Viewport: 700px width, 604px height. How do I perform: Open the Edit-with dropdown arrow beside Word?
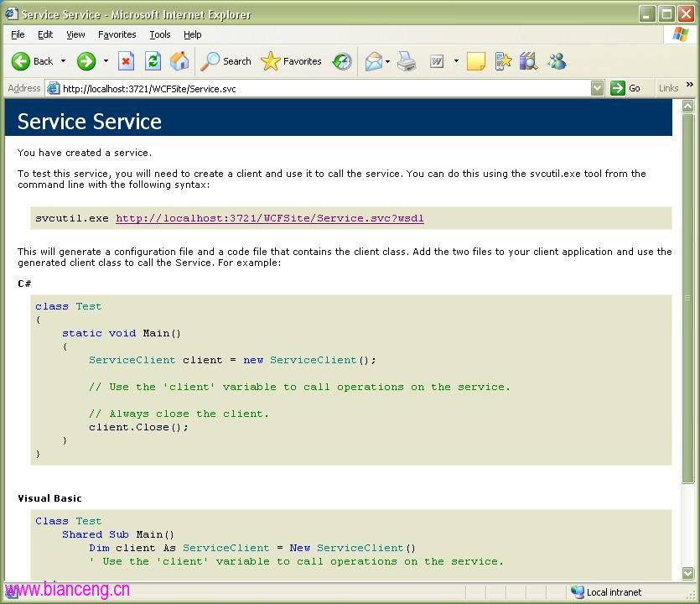(456, 61)
